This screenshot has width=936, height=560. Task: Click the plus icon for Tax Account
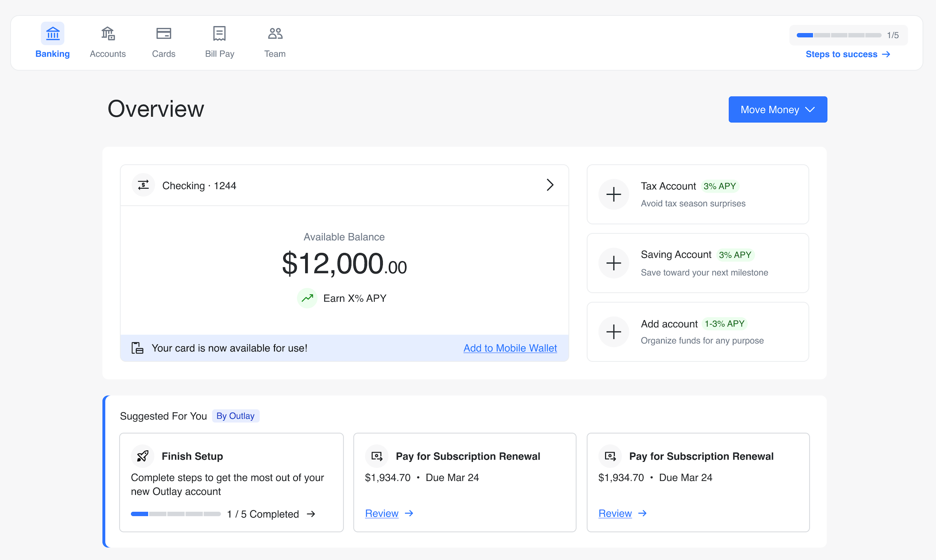click(614, 194)
